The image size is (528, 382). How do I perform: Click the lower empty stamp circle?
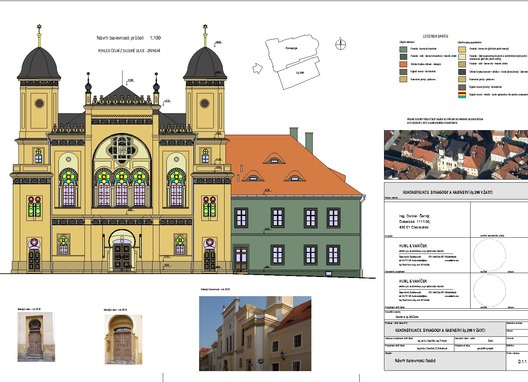489,290
